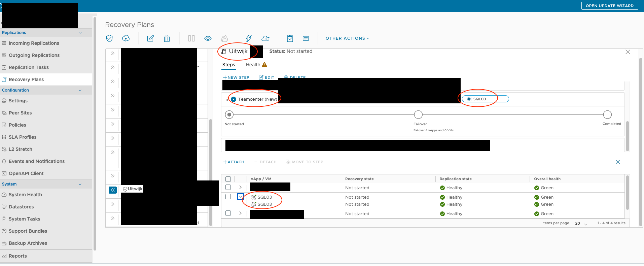Tick the checkbox on the SQL03 row
This screenshot has height=266, width=644.
[228, 197]
